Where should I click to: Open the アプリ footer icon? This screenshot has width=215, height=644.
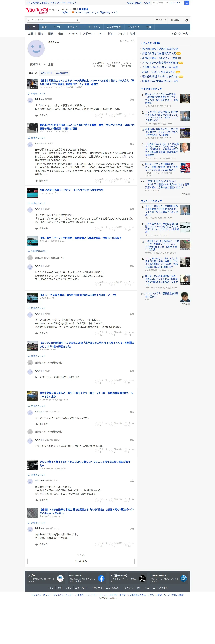point(60,578)
